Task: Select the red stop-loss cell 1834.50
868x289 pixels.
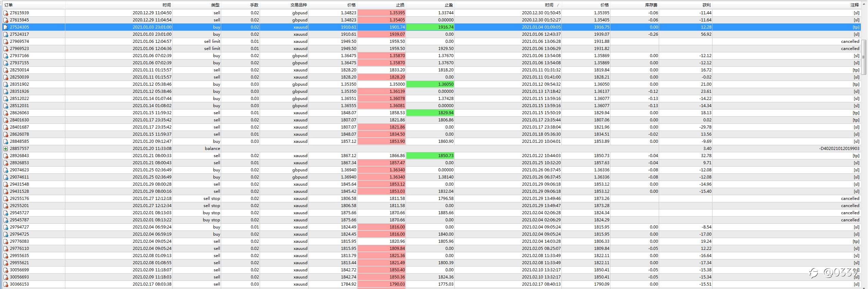Action: 381,134
